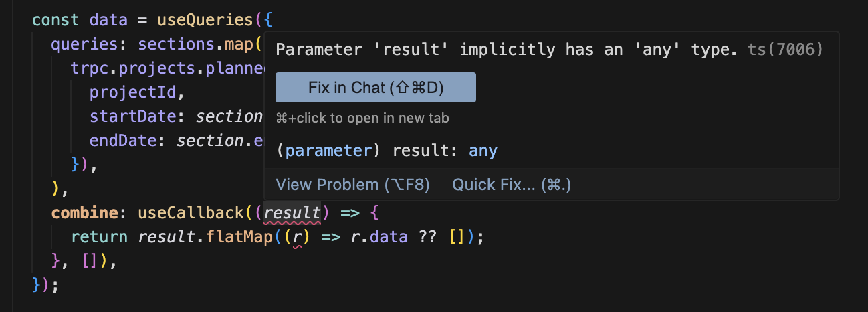Viewport: 868px width, 312px height.
Task: Click the const keyword
Action: coord(56,19)
